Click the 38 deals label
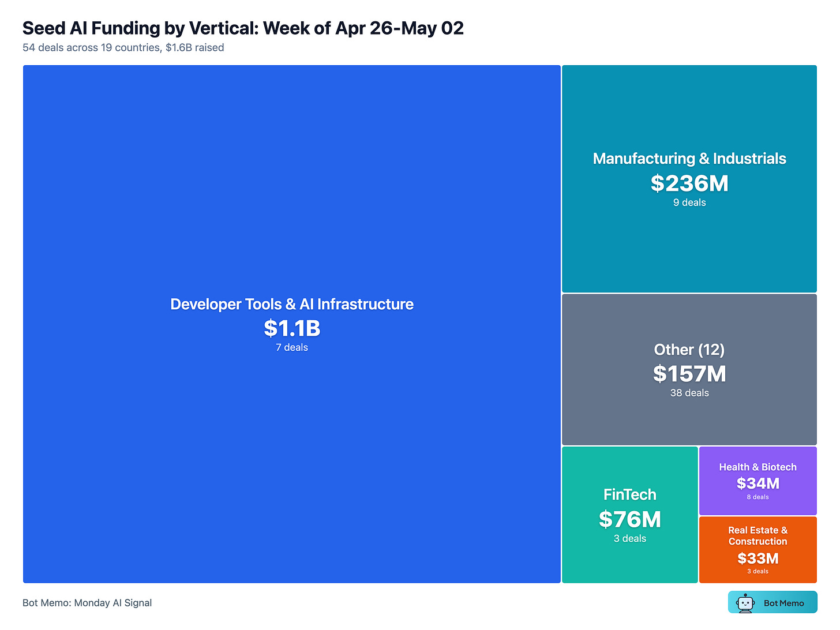 pos(689,393)
